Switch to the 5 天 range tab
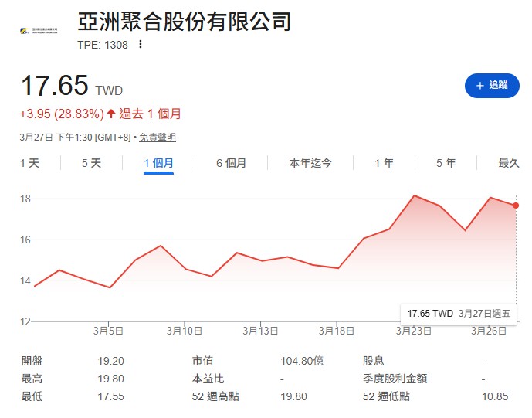The image size is (532, 418). point(91,163)
